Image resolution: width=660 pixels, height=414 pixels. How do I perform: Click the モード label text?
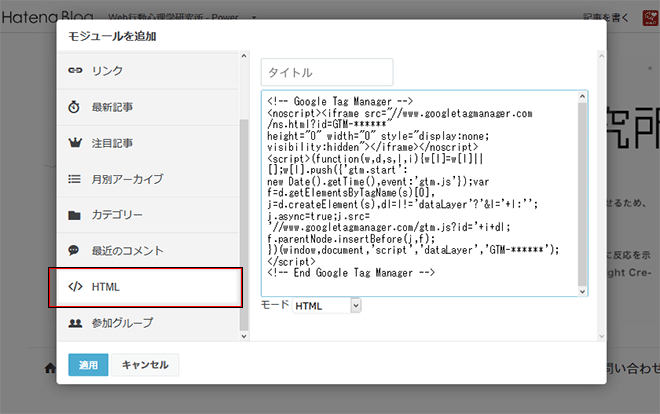(275, 305)
